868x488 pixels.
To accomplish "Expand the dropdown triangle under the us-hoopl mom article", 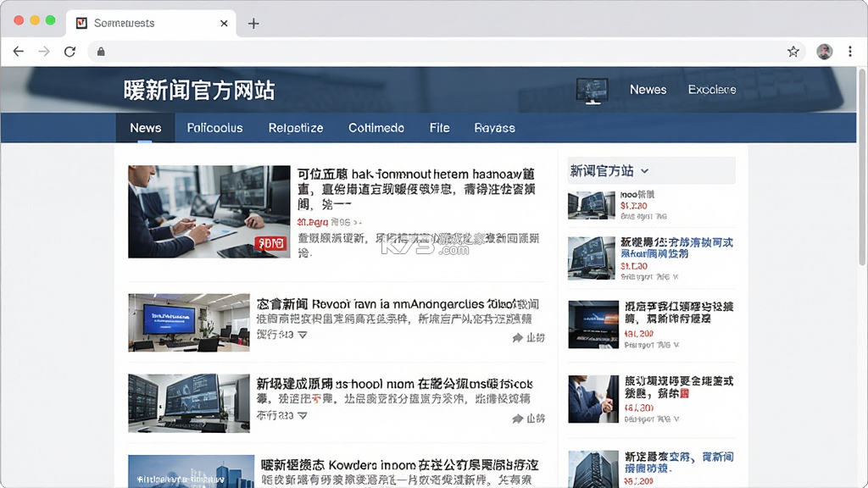I will pos(303,415).
